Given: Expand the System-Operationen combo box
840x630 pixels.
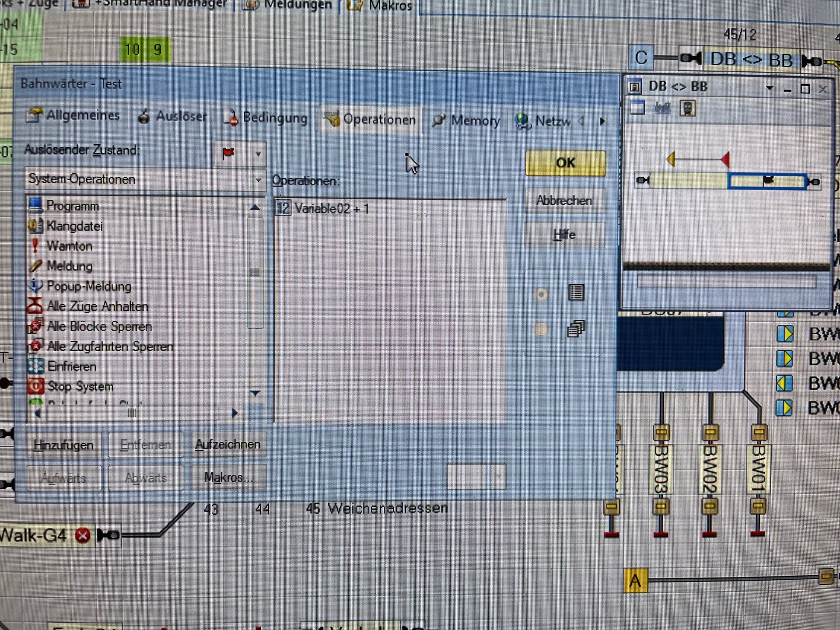Looking at the screenshot, I should (x=258, y=180).
